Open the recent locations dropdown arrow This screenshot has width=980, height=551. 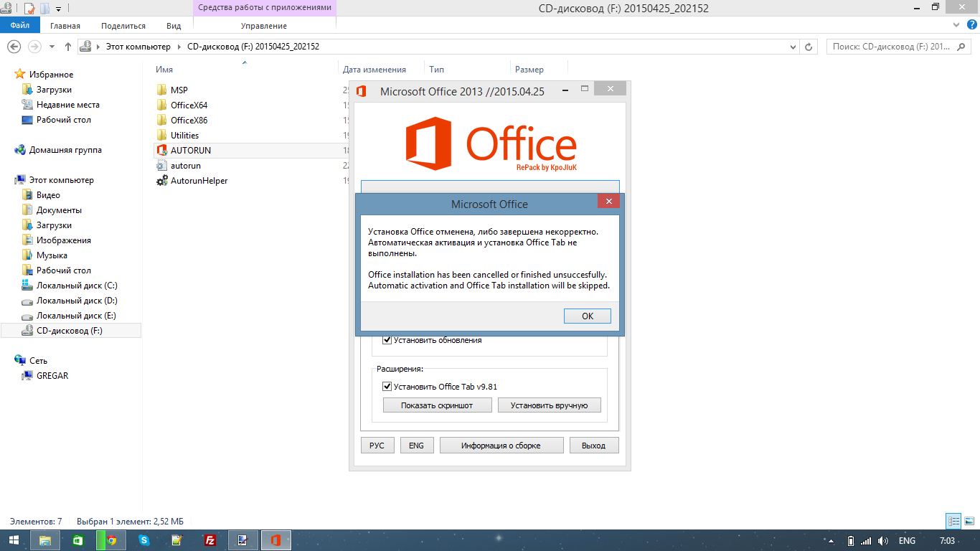[52, 47]
